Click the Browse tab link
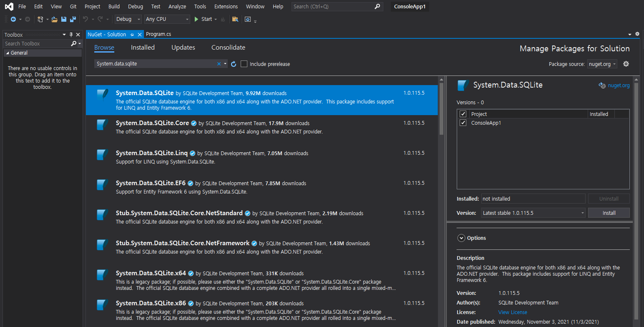 pos(104,48)
